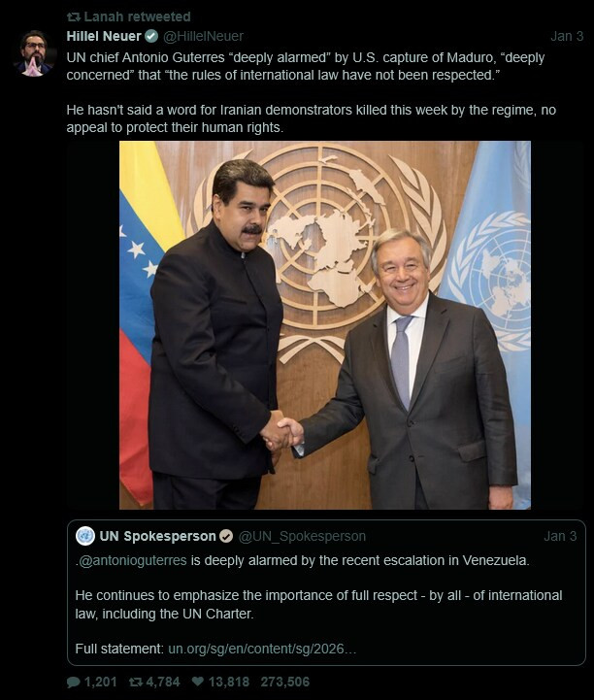594x700 pixels.
Task: Like the tweet via heart icon
Action: (198, 682)
